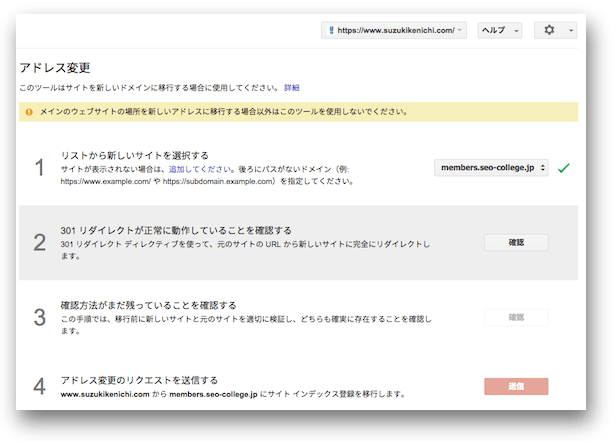Open the ヘルプ help dropdown
The width and height of the screenshot is (616, 442).
(500, 30)
